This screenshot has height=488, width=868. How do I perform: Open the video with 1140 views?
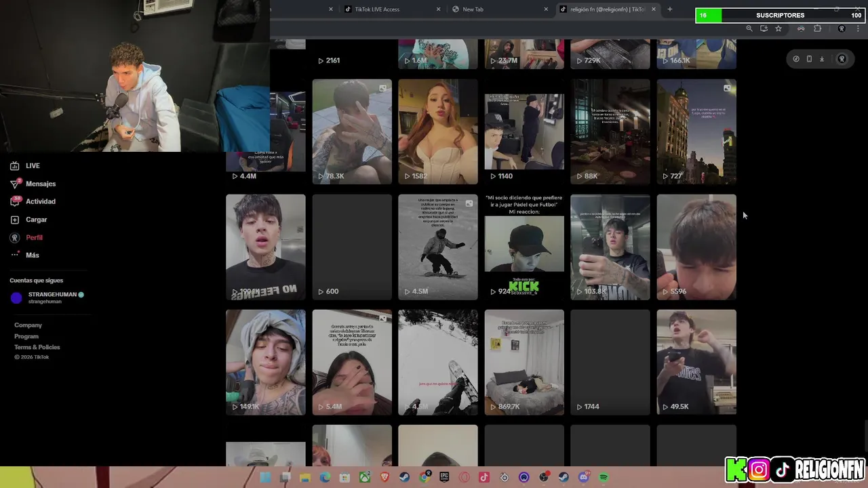524,131
